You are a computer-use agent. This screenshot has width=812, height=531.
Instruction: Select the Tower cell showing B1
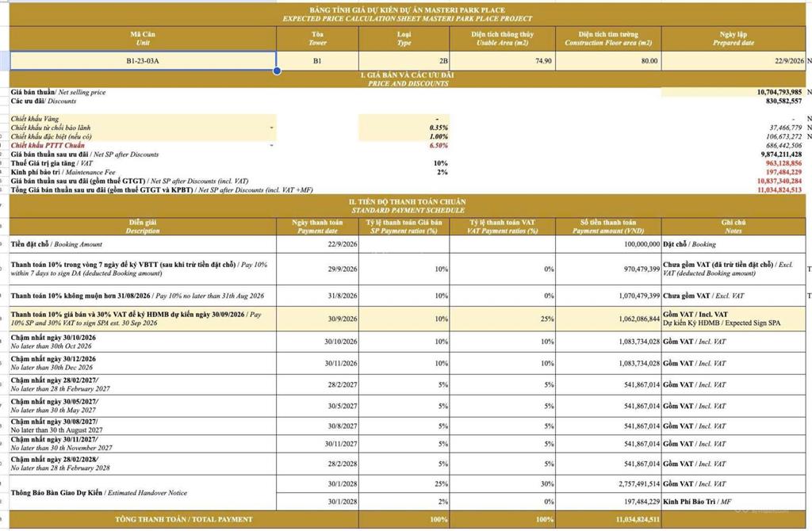tap(317, 60)
